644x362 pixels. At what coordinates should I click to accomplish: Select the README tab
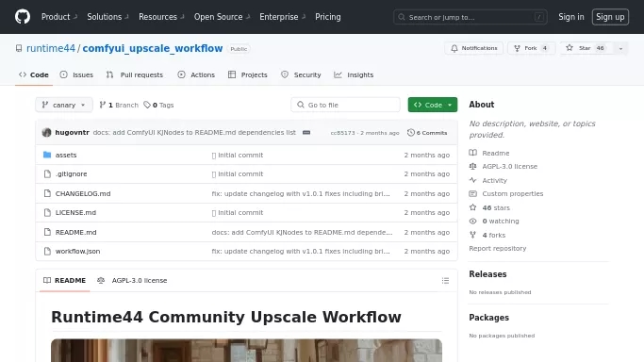pos(64,281)
